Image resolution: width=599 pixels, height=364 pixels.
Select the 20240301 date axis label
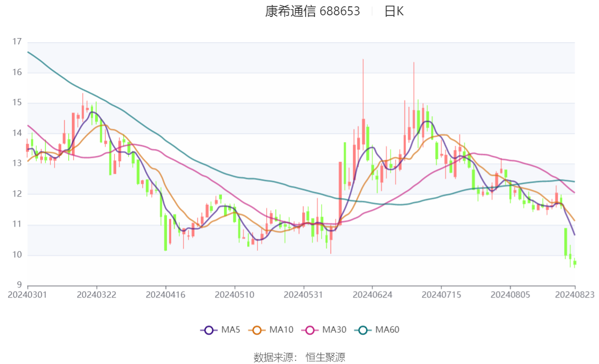(27, 295)
